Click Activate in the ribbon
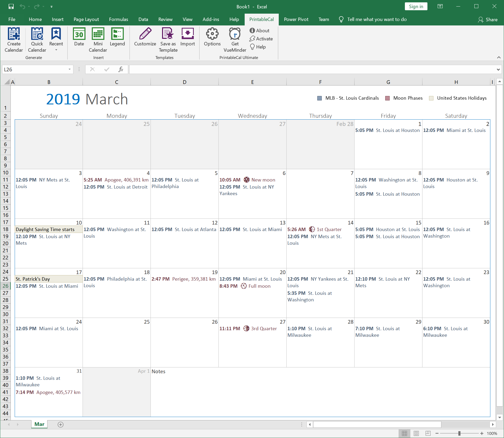 coord(261,39)
